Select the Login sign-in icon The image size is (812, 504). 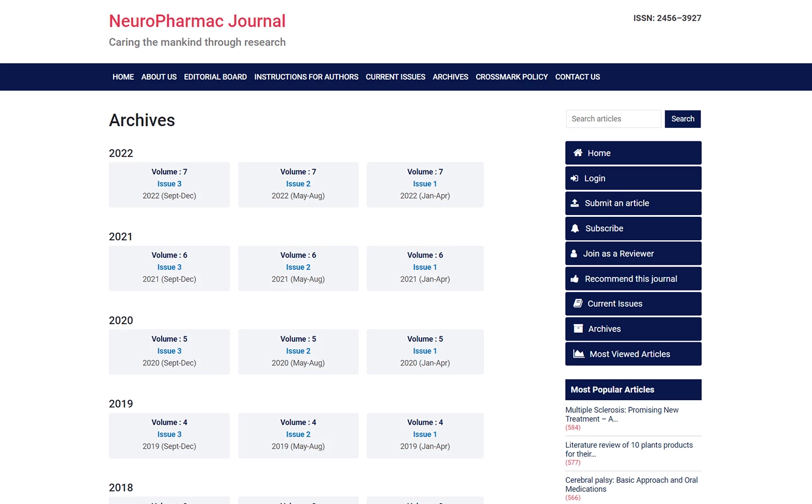point(574,178)
